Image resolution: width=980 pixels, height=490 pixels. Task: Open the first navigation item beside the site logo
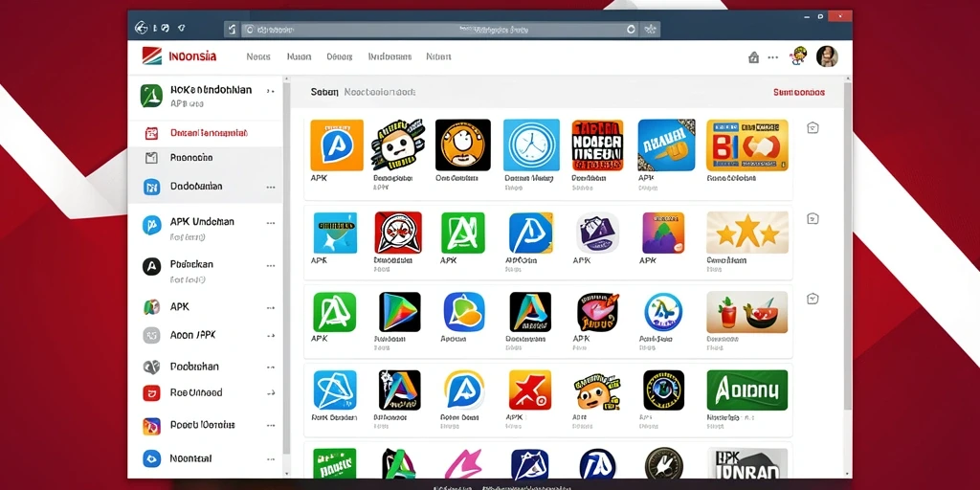(258, 56)
